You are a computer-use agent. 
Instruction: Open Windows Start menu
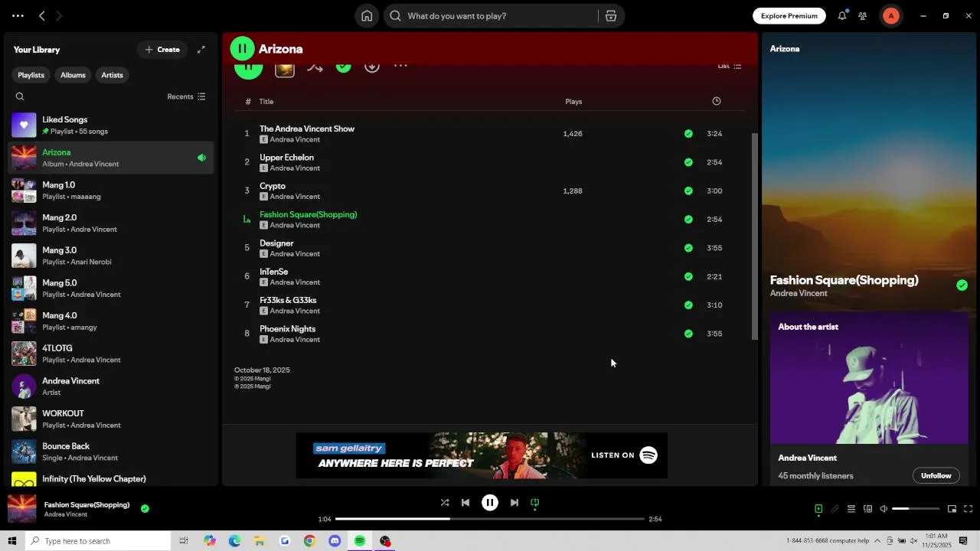(x=12, y=541)
